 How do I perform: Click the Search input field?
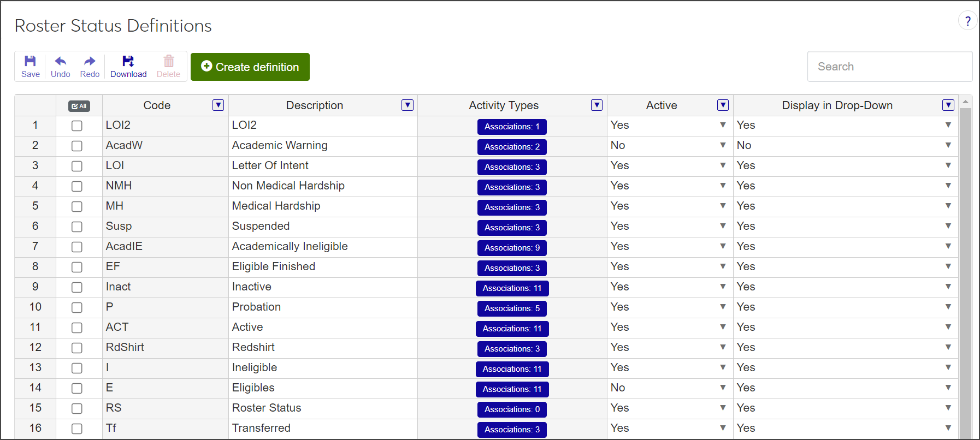[x=889, y=67]
